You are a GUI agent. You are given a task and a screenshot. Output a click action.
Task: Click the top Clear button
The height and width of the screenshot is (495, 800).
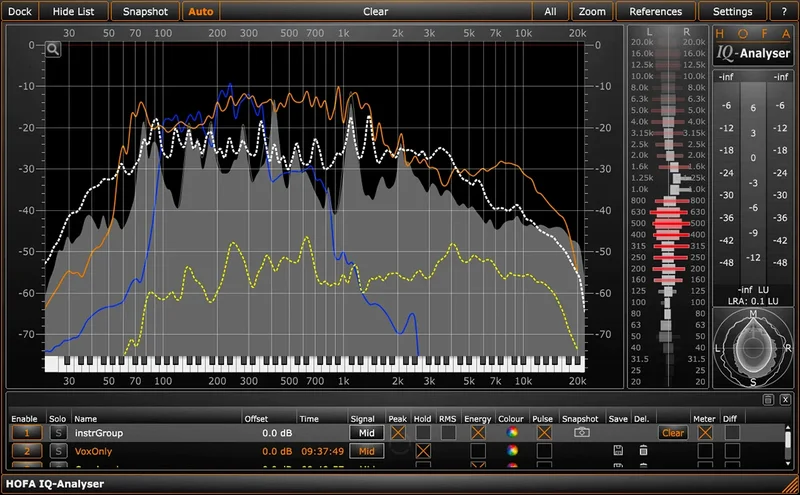pos(376,11)
